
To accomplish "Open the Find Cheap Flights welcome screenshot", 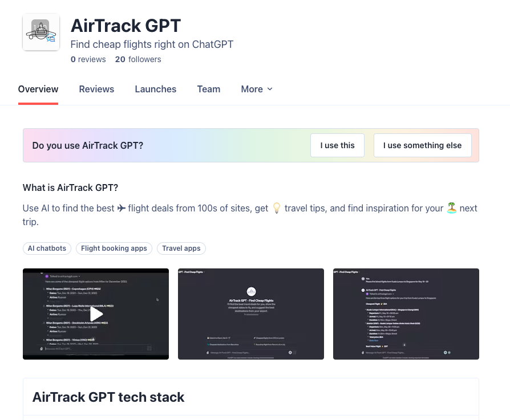I will [x=251, y=314].
